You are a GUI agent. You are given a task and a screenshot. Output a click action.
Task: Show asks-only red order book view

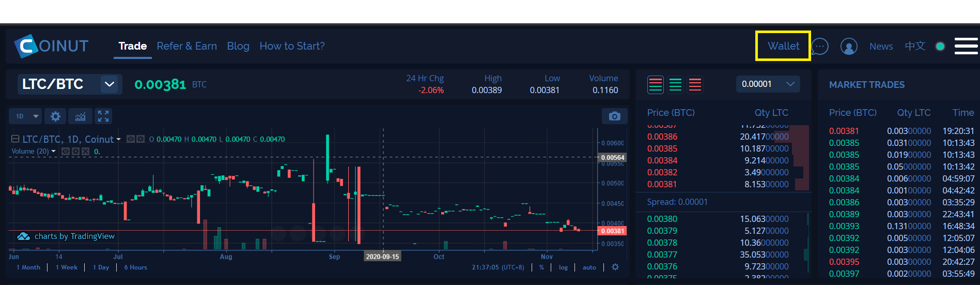695,84
